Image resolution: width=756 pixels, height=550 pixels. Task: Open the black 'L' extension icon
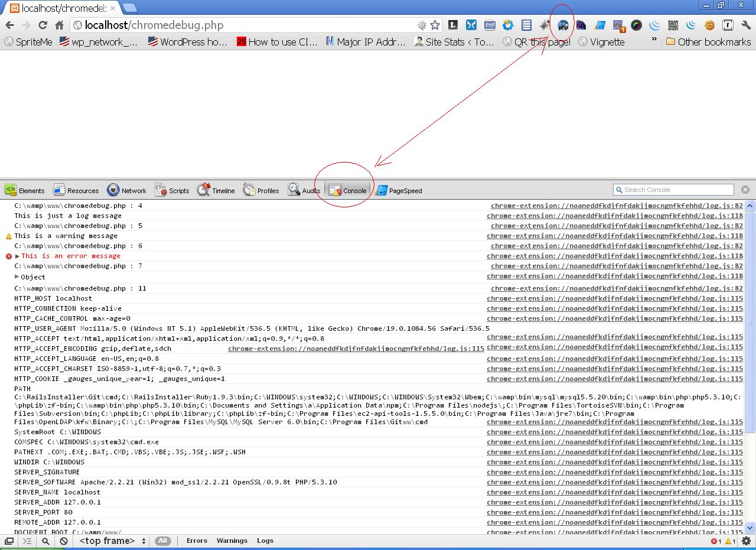(453, 25)
